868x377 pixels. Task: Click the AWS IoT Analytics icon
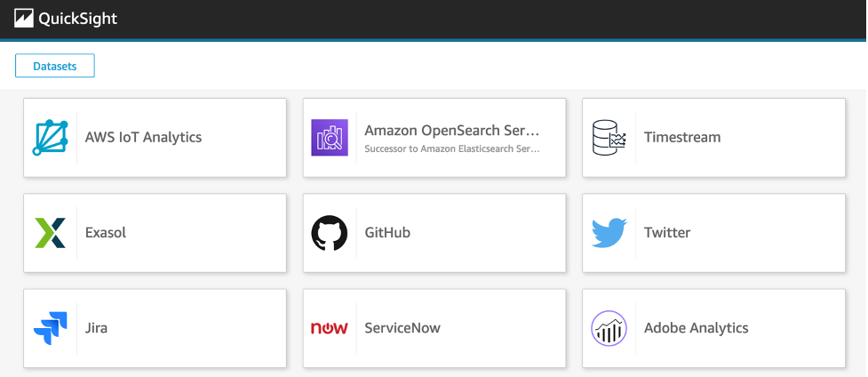pos(50,138)
